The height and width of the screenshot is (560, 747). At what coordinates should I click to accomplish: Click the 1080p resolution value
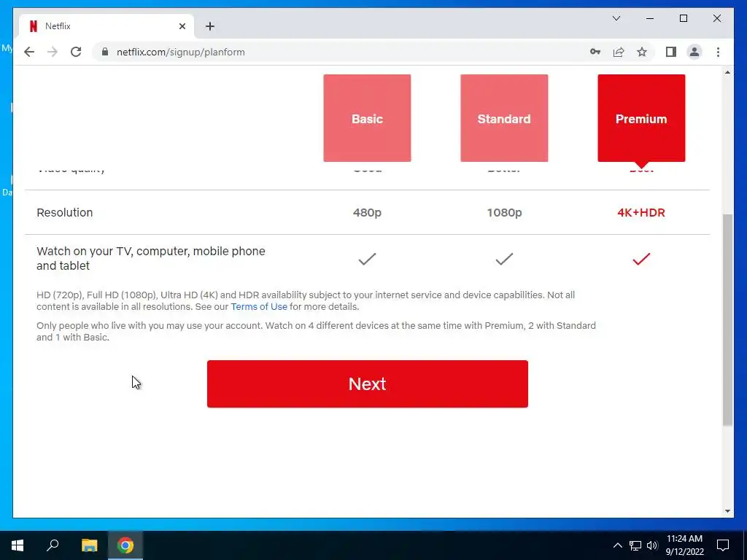point(504,212)
